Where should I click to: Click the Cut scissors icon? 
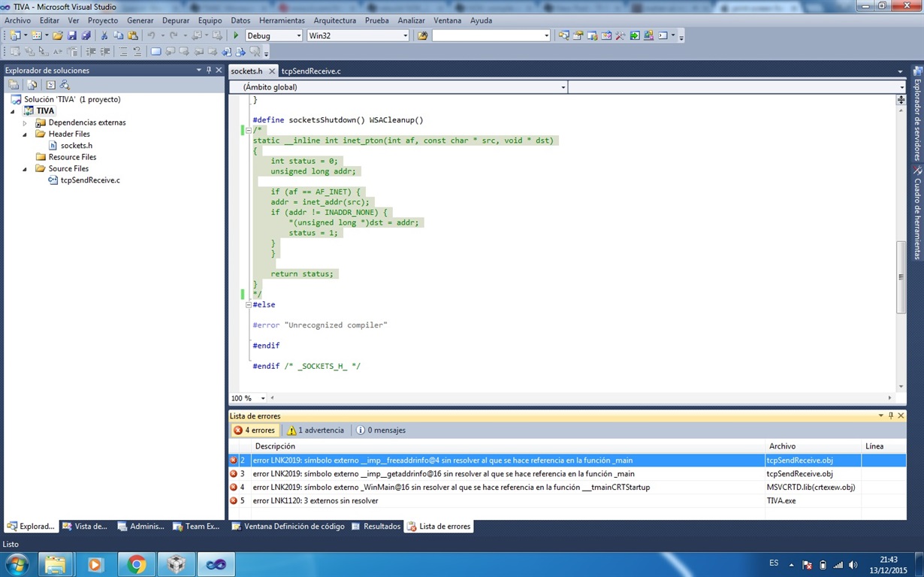click(x=104, y=35)
